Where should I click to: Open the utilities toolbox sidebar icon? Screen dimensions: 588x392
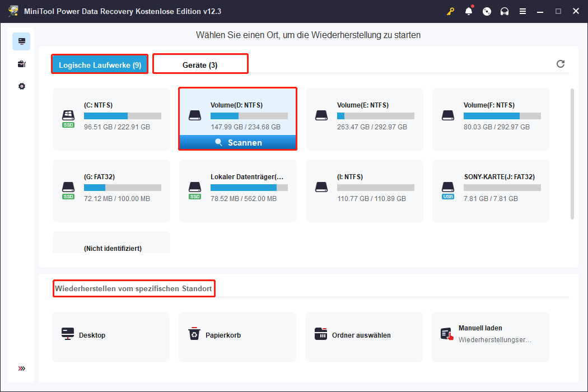point(22,64)
